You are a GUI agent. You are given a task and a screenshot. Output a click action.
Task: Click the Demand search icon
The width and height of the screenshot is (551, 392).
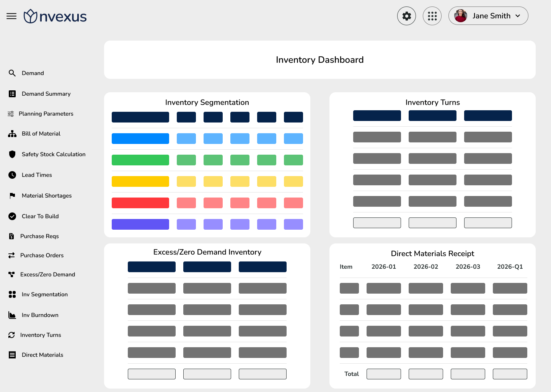(12, 73)
